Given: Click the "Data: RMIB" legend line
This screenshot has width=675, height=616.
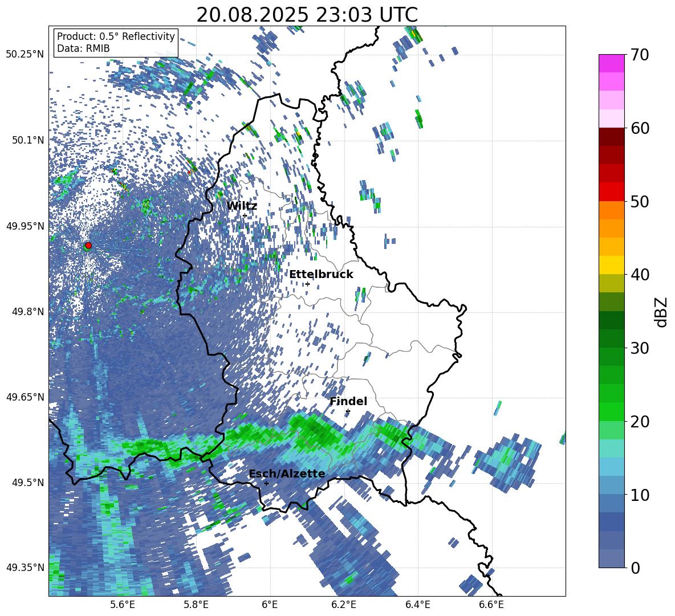Looking at the screenshot, I should click(83, 48).
